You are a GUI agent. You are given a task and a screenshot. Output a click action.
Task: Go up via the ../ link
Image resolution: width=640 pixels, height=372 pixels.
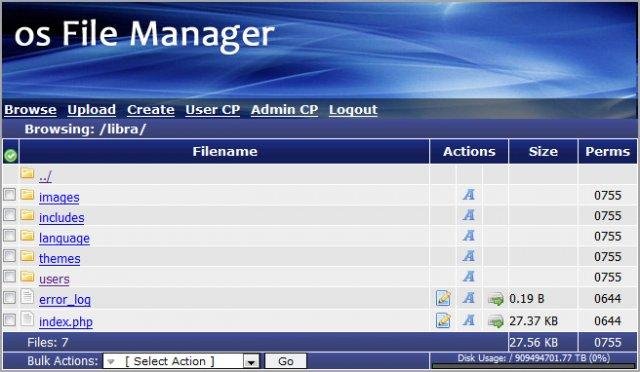point(45,176)
